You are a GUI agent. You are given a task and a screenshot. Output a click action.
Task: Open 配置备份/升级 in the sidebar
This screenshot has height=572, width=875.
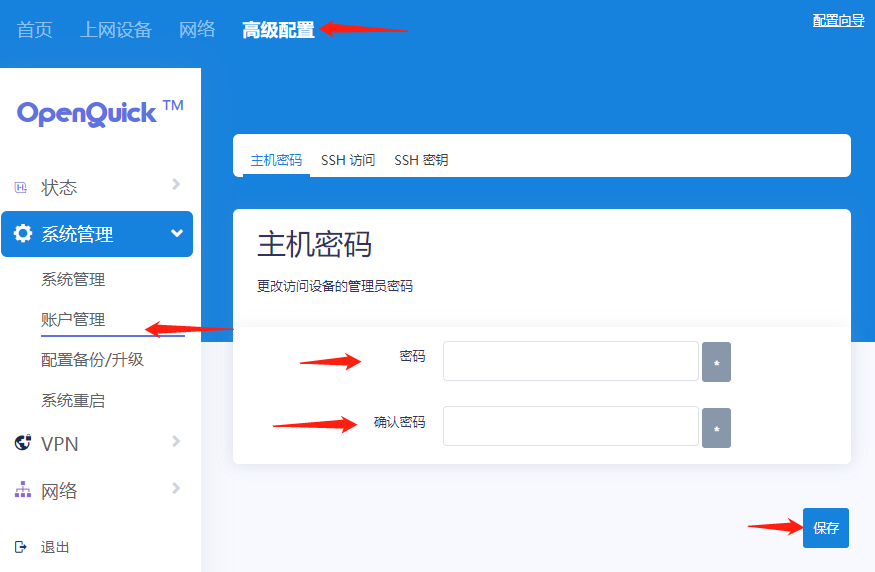(92, 359)
